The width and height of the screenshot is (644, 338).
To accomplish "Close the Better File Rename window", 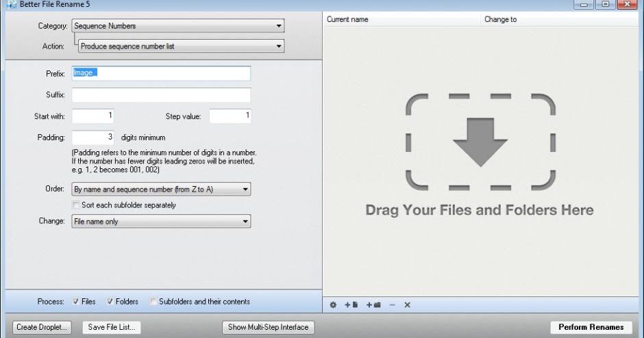I will pos(628,4).
